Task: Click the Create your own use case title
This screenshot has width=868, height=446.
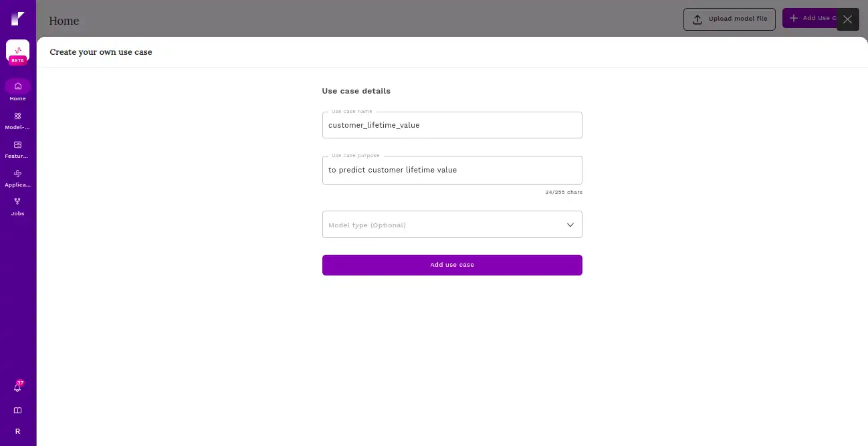Action: click(x=101, y=52)
